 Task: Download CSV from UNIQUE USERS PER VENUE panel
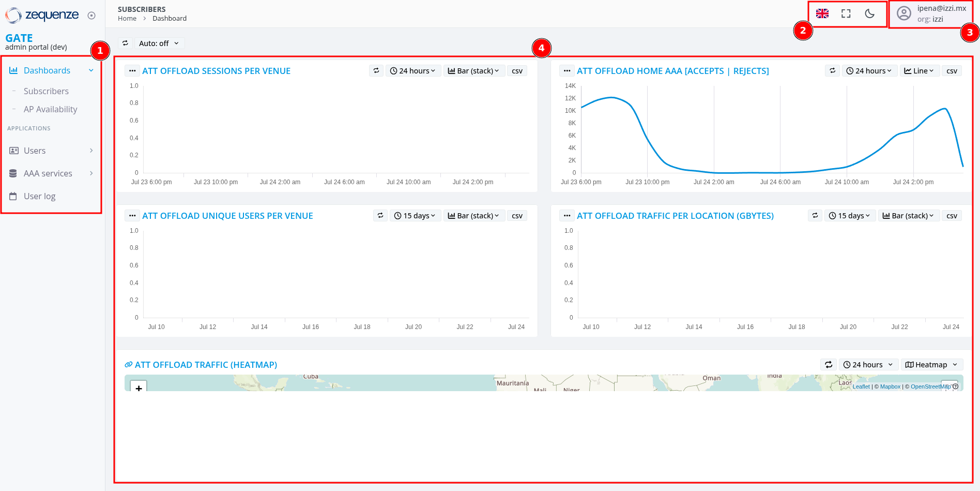[517, 215]
